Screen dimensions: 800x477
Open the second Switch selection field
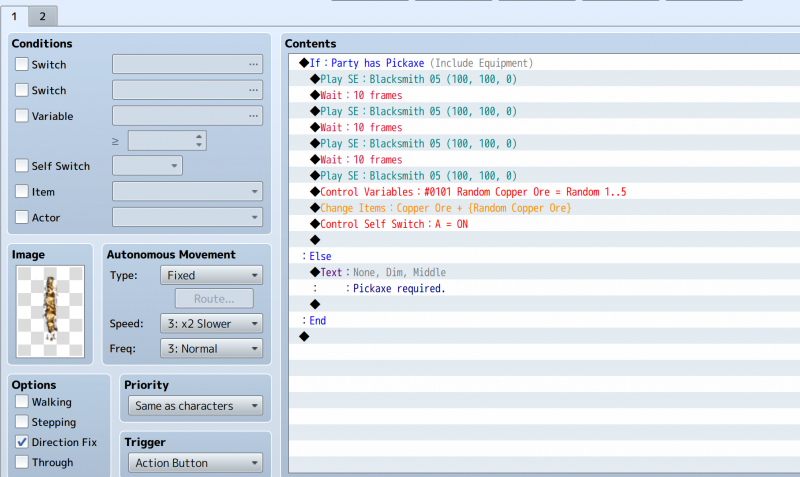coord(187,90)
